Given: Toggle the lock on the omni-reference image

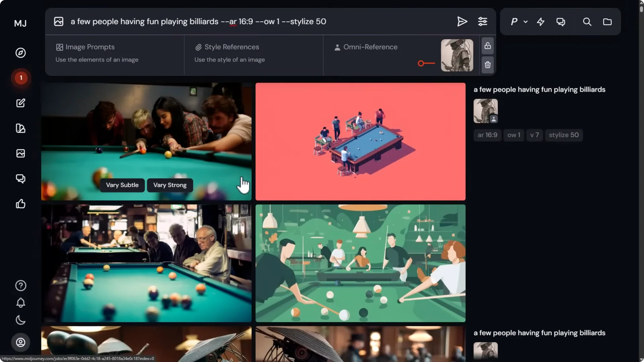Looking at the screenshot, I should [488, 46].
